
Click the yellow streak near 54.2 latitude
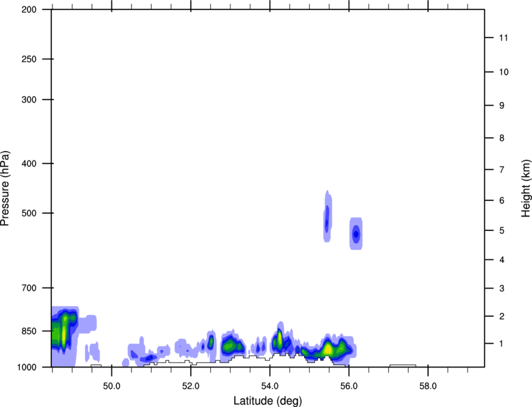coord(280,338)
